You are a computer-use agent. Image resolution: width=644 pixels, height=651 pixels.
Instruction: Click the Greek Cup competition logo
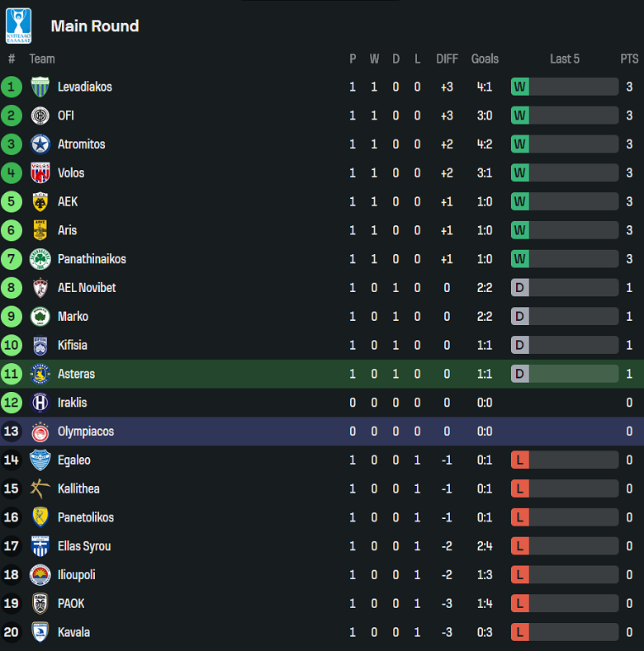coord(18,26)
